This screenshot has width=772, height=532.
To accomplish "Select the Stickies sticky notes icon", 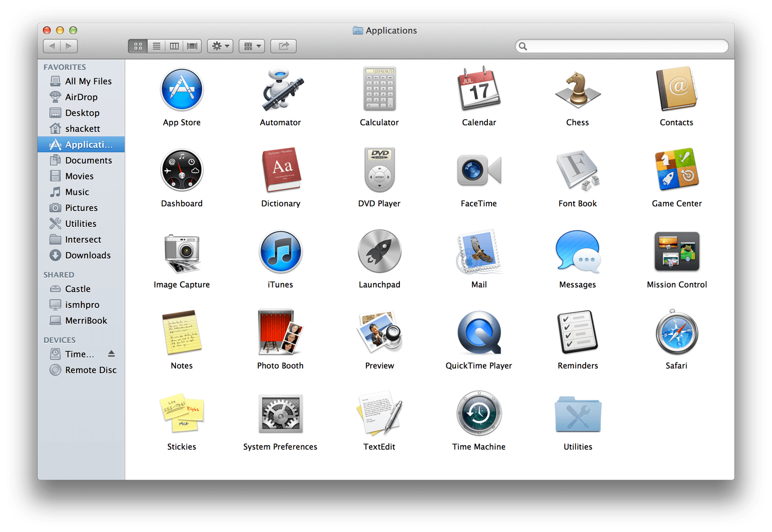I will [x=182, y=414].
